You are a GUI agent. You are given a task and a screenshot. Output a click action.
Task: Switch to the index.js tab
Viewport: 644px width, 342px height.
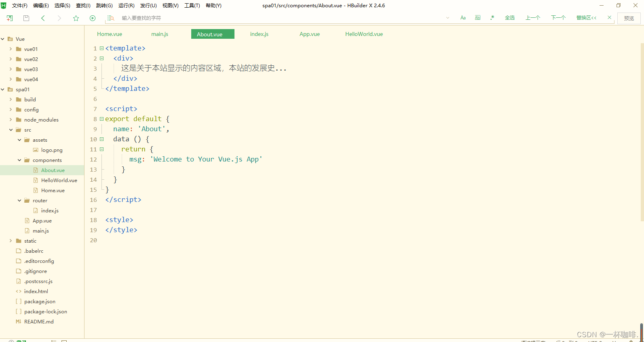click(259, 34)
